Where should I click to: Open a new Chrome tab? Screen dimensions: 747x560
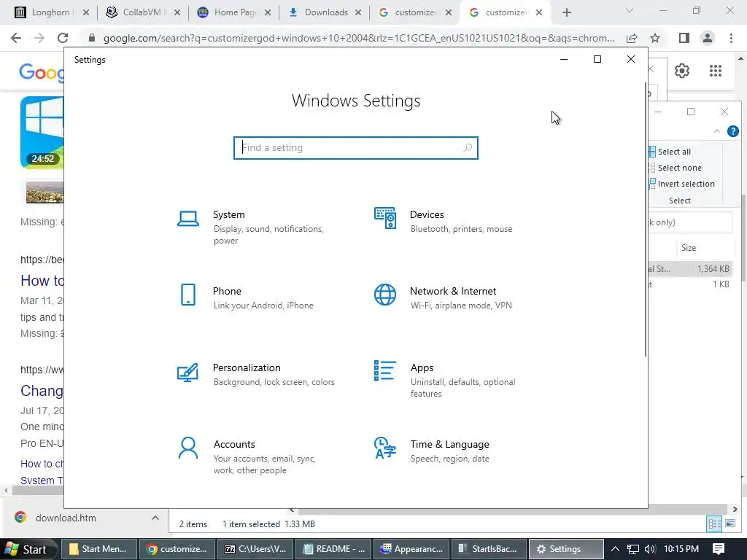[x=566, y=12]
